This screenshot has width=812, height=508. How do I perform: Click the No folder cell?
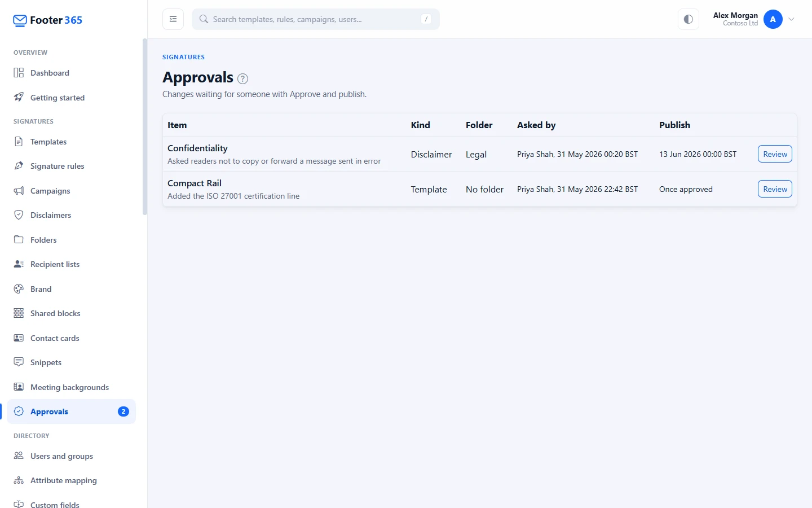[x=484, y=190]
